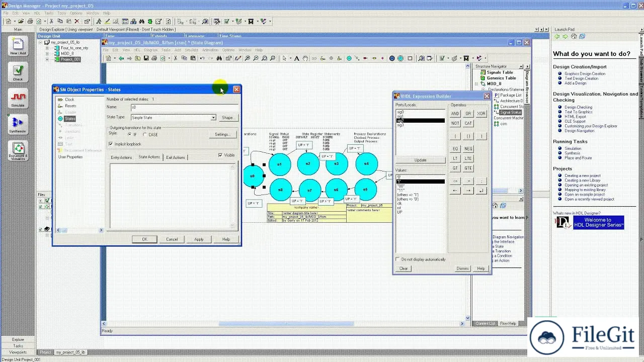Screen dimensions: 644x362
Task: Click green Back arrow in State Diagram toolbar
Action: tap(121, 58)
